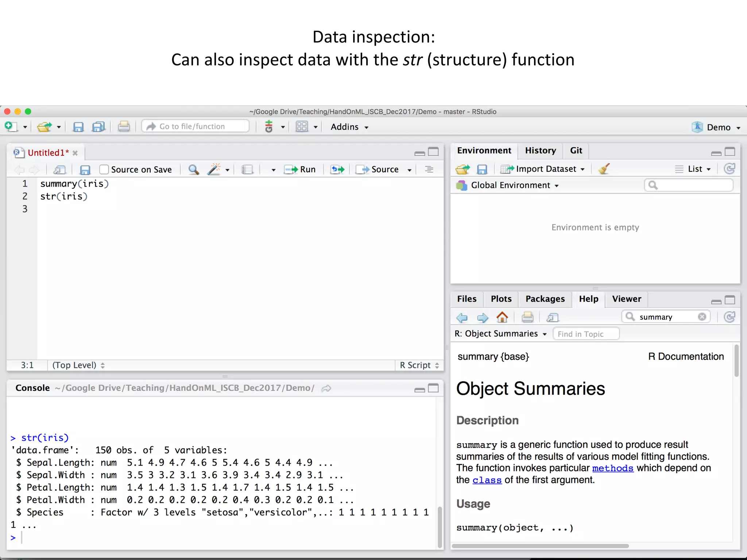This screenshot has height=560, width=747.
Task: Clear the summary help search text
Action: pyautogui.click(x=702, y=317)
